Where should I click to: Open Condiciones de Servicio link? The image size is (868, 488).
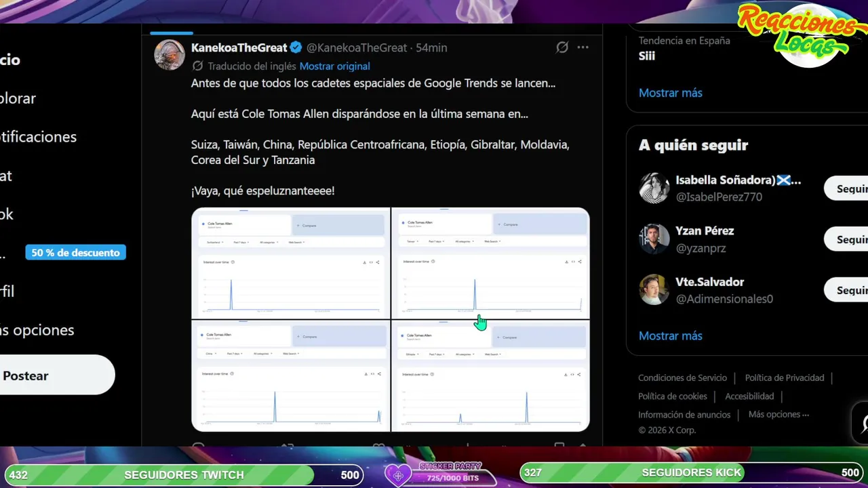point(682,378)
